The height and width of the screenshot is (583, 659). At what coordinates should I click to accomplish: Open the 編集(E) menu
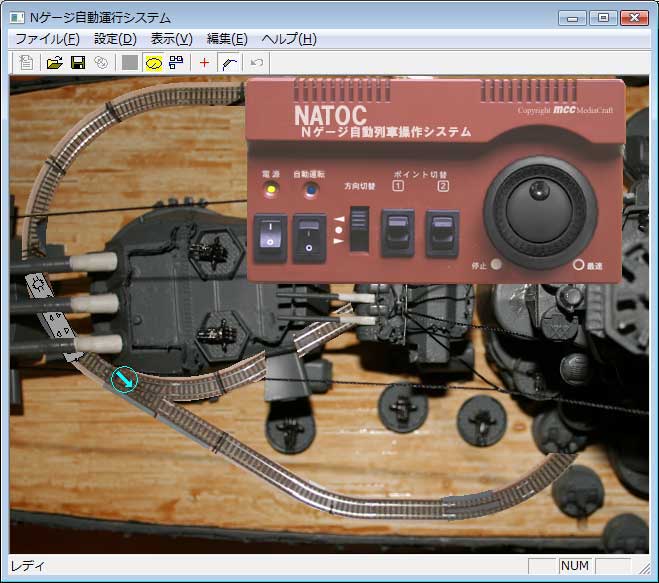227,40
